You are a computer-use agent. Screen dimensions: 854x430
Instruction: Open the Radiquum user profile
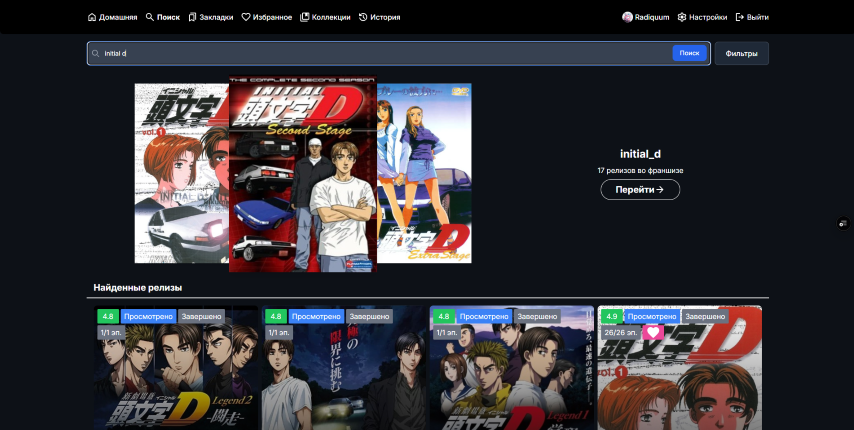click(645, 17)
